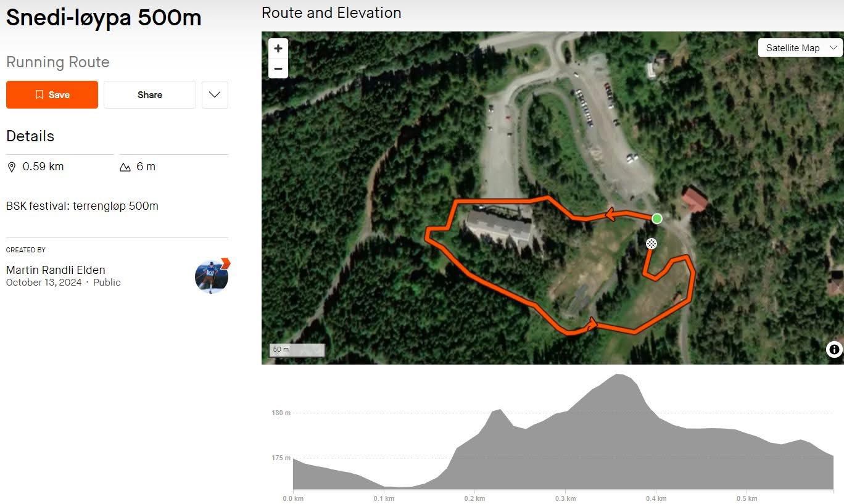
Task: Click the route direction arrow near start
Action: tap(610, 215)
